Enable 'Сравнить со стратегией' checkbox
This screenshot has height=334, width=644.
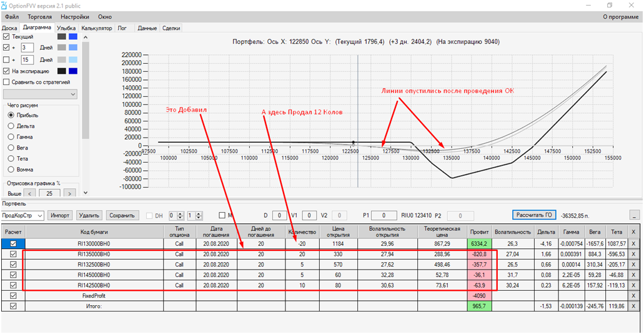(x=6, y=82)
